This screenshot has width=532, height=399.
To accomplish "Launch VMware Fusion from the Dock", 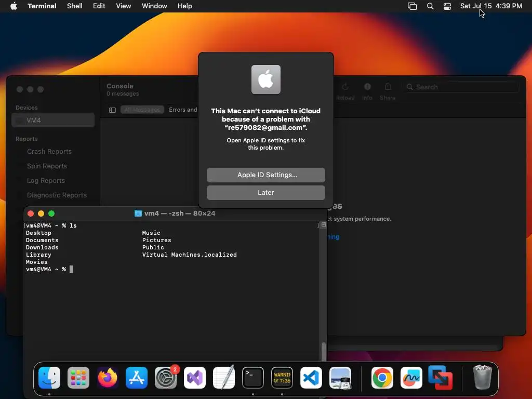I will tap(441, 378).
